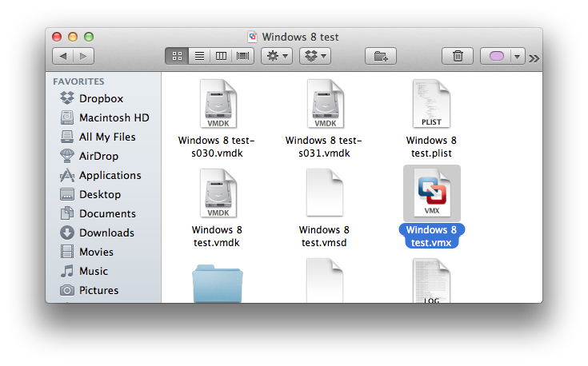Screen dimensions: 588x366
Task: Go back using the left arrow
Action: tap(63, 56)
